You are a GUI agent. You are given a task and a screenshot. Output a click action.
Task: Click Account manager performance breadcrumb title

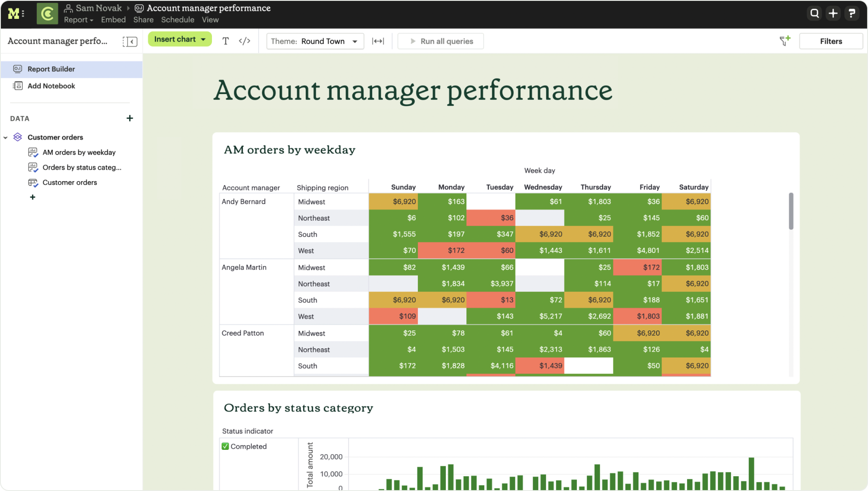(x=208, y=8)
